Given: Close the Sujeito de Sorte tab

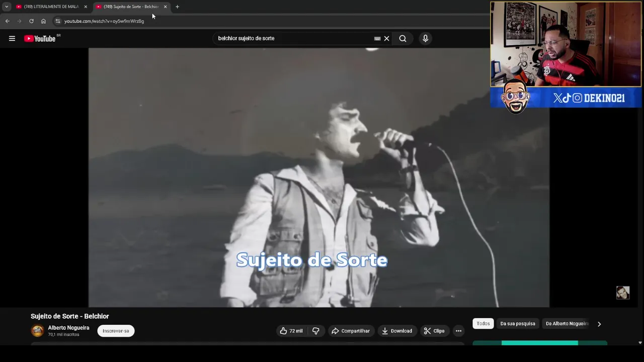Looking at the screenshot, I should click(165, 7).
